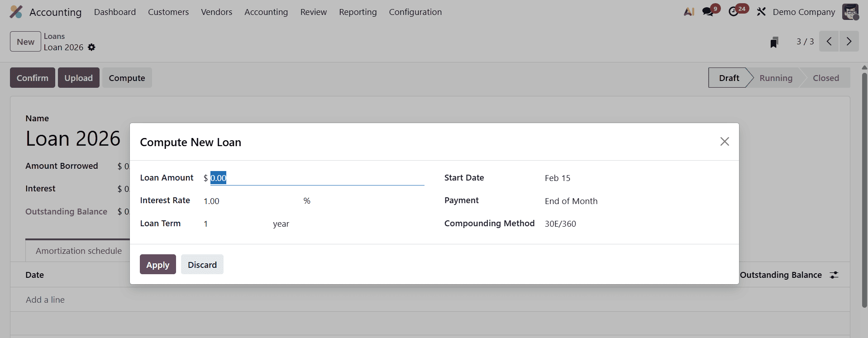Image resolution: width=868 pixels, height=338 pixels.
Task: Open the Customers menu
Action: point(168,12)
